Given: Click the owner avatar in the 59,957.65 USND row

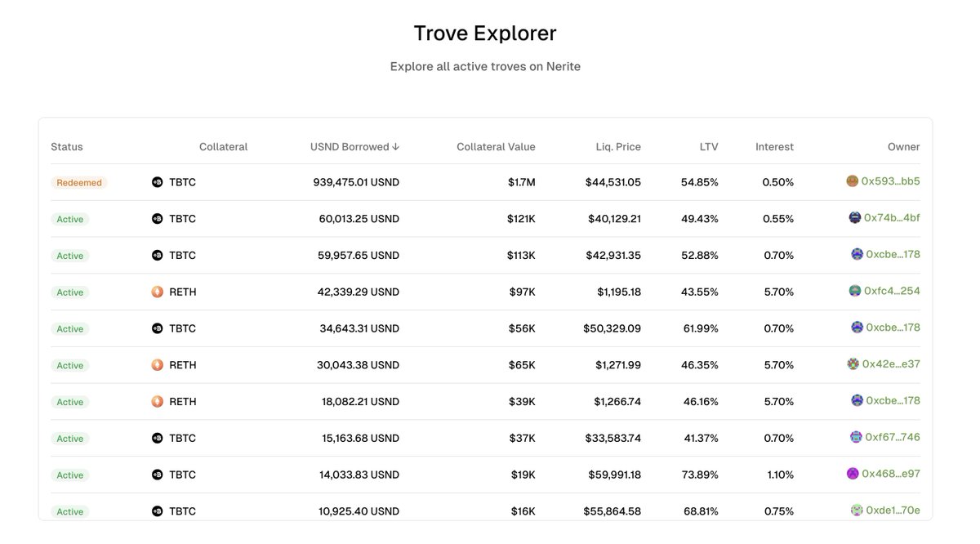Looking at the screenshot, I should [x=857, y=254].
